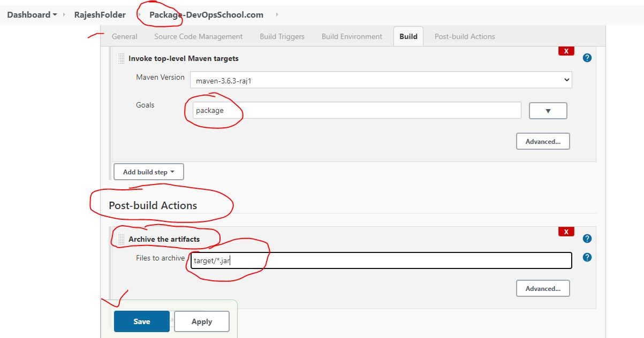The height and width of the screenshot is (338, 644).
Task: Open the Add build step menu
Action: click(x=148, y=171)
